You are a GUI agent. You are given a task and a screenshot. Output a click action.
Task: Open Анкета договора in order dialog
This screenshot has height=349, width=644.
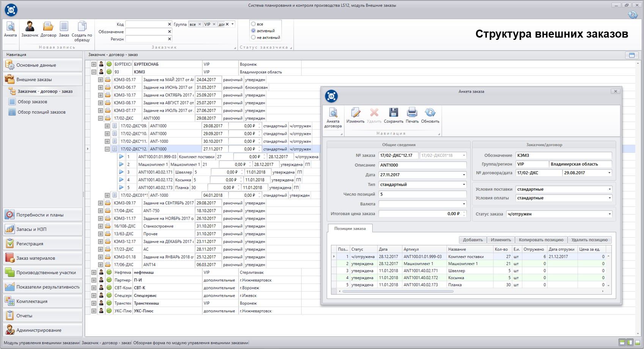[333, 117]
